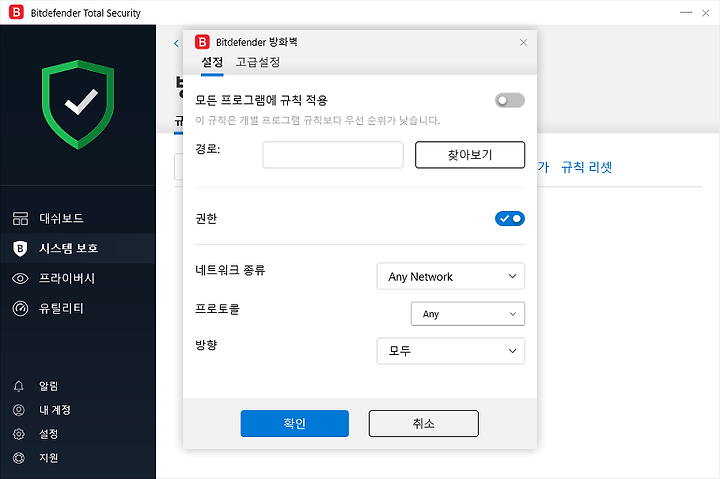Toggle 모든 프로그램에 규칙 적용 switch
Screen dimensions: 720x479
point(510,100)
